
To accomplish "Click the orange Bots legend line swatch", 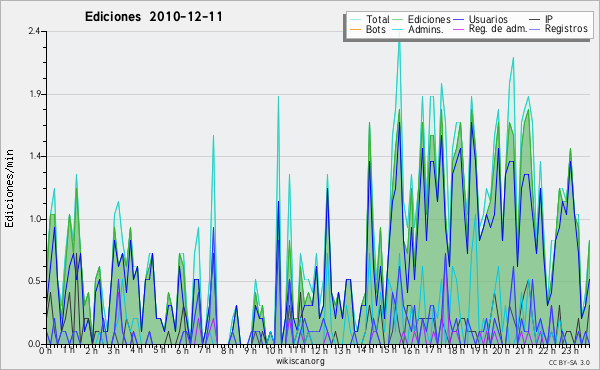I will pos(355,29).
